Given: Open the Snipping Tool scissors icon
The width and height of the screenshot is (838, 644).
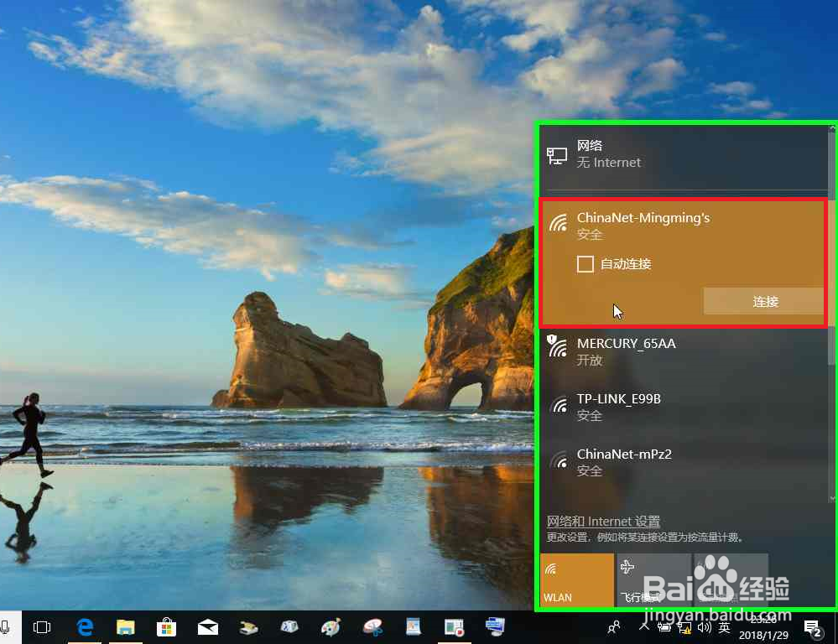Looking at the screenshot, I should (x=372, y=627).
